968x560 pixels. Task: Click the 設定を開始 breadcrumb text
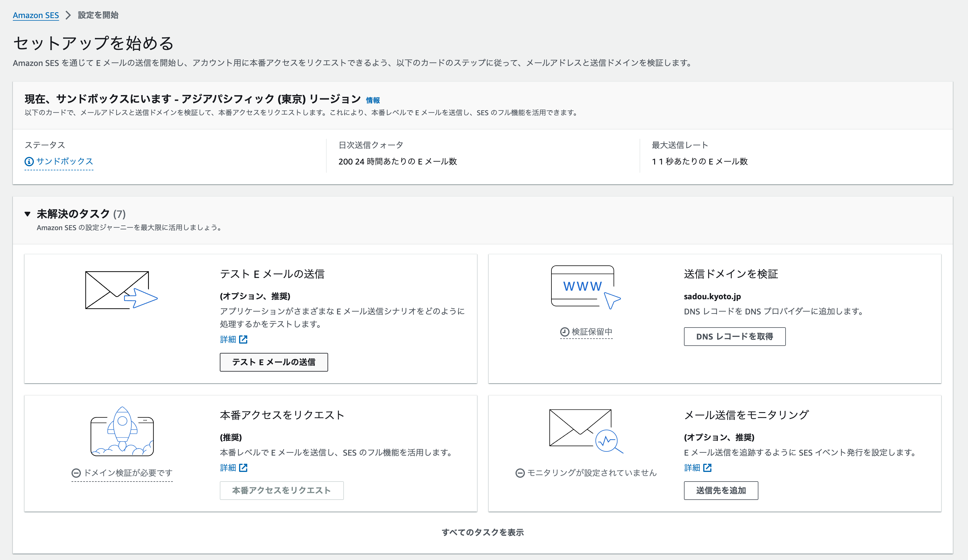pyautogui.click(x=98, y=15)
